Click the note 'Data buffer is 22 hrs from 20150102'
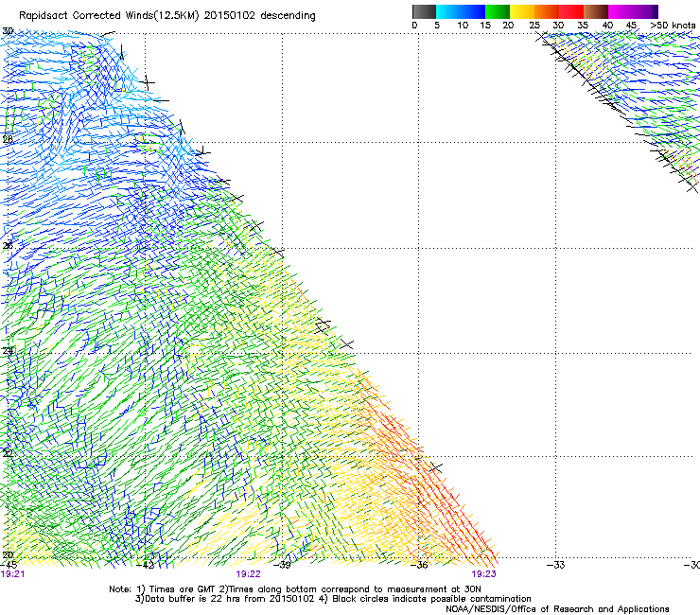Viewport: 700px width, 615px height. pyautogui.click(x=230, y=599)
